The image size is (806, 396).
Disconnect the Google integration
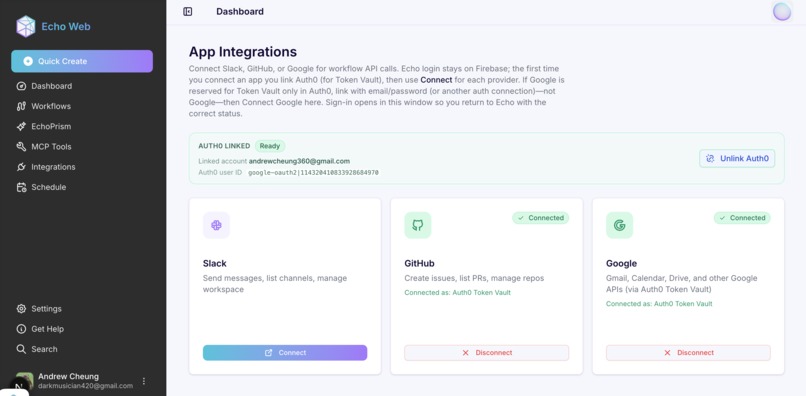click(x=688, y=353)
